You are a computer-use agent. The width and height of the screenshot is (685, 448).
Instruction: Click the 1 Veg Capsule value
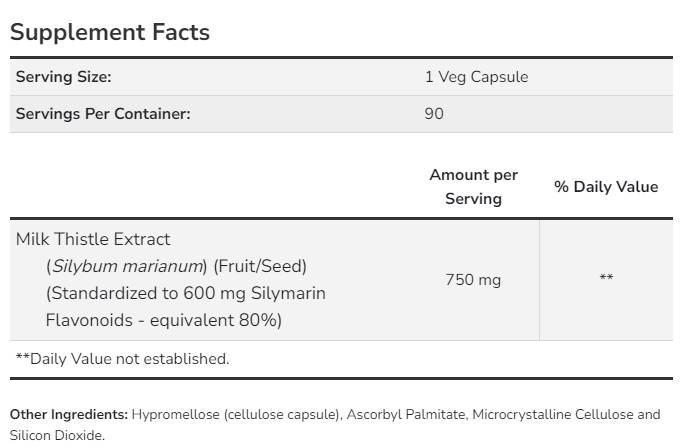(x=476, y=77)
